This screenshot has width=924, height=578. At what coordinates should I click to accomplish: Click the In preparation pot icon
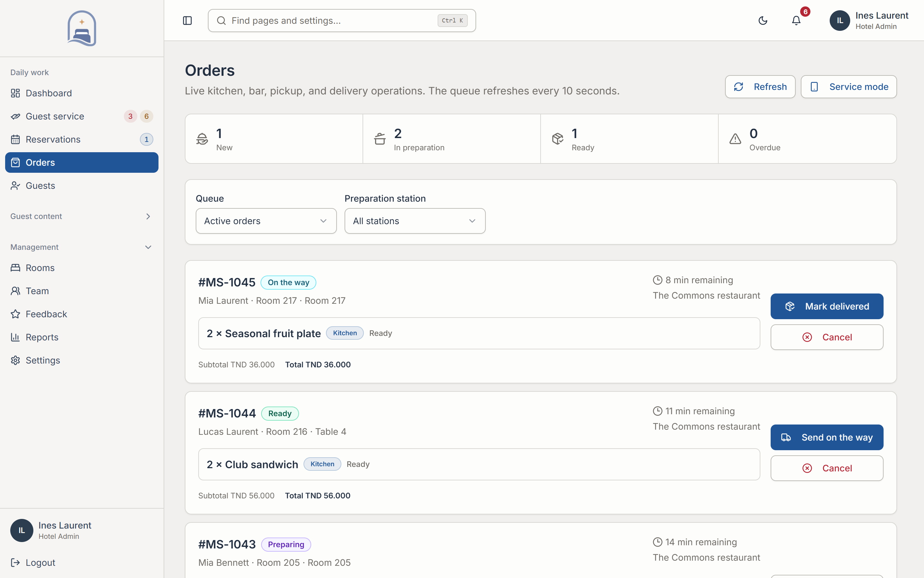pos(380,139)
